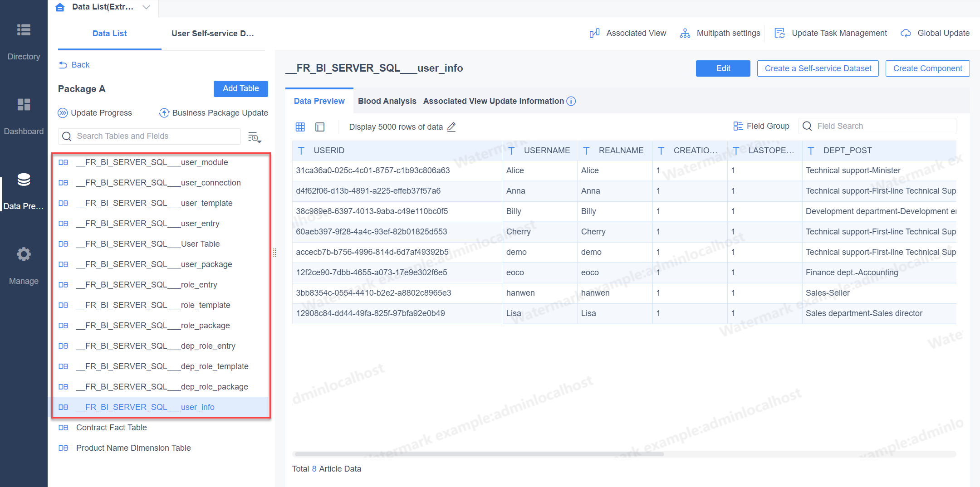Click the Edit button
The width and height of the screenshot is (980, 487).
coord(723,68)
